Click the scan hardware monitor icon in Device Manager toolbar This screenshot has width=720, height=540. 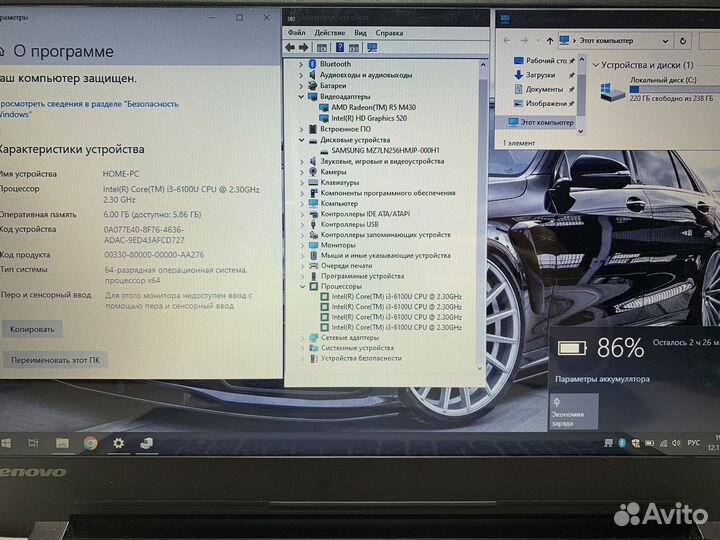pos(372,47)
